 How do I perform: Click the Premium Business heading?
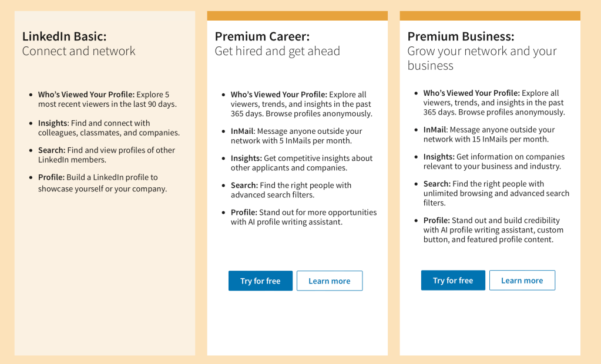[x=461, y=36]
